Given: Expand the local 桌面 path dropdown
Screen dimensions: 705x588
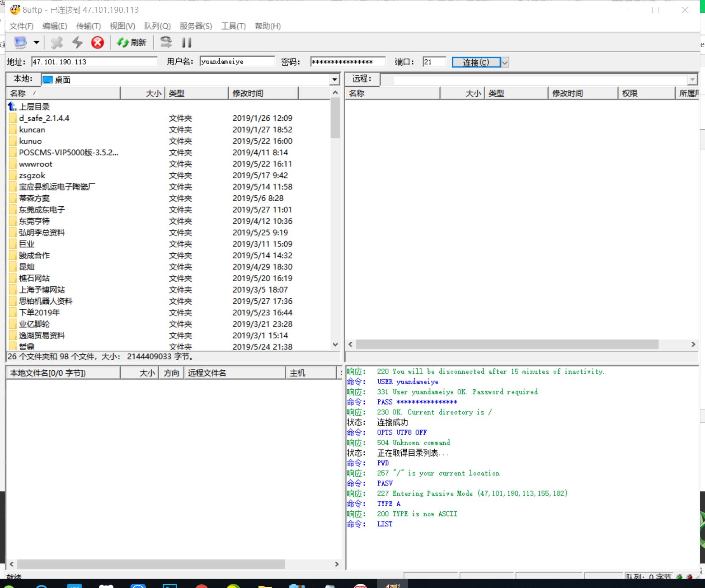Looking at the screenshot, I should 335,79.
